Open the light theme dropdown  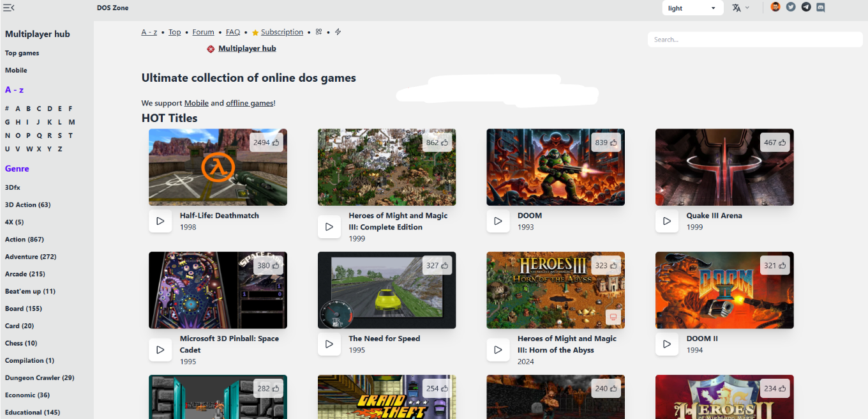coord(692,8)
